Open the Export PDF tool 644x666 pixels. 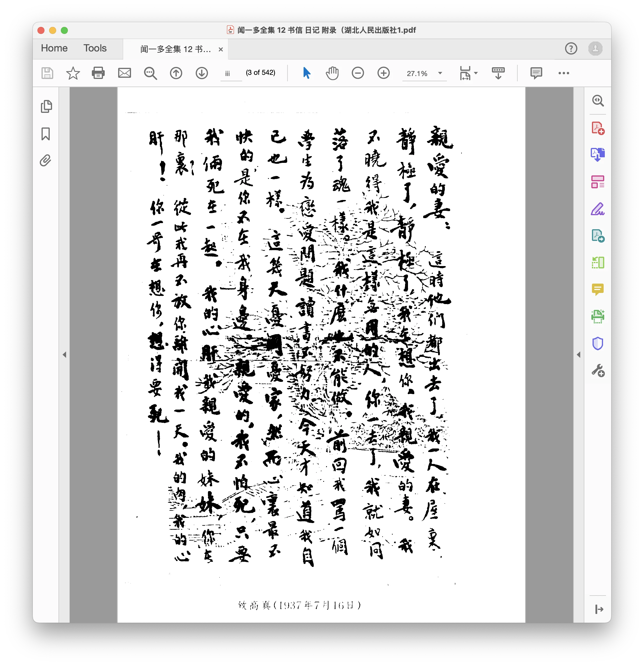[x=598, y=155]
